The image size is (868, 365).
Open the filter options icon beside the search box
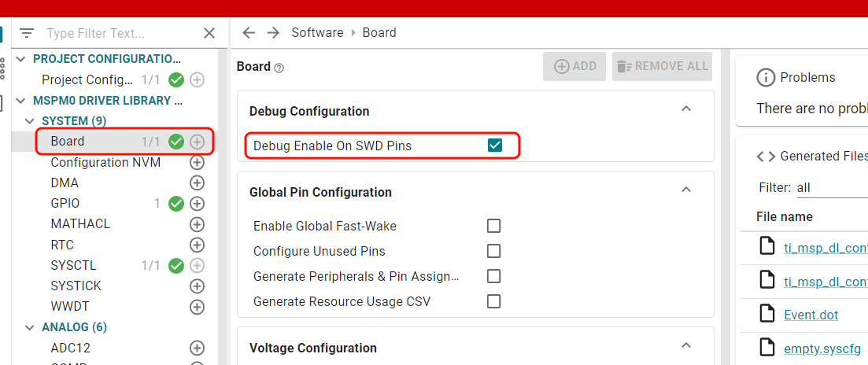tap(27, 33)
